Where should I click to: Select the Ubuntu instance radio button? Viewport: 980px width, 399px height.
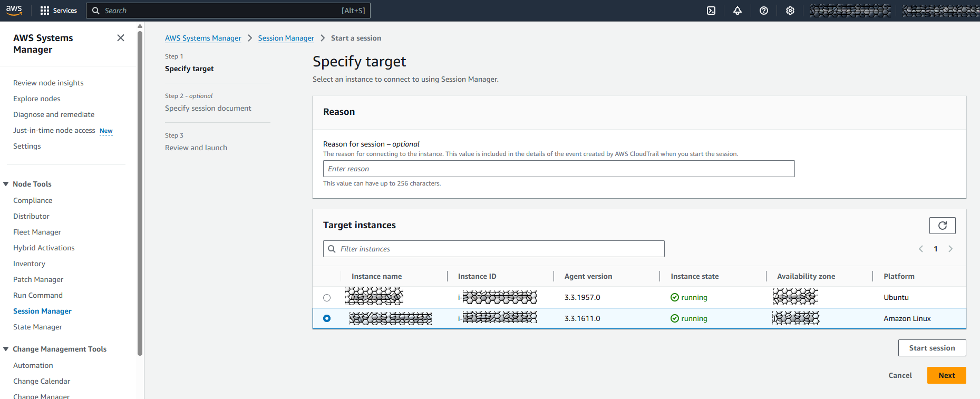327,298
